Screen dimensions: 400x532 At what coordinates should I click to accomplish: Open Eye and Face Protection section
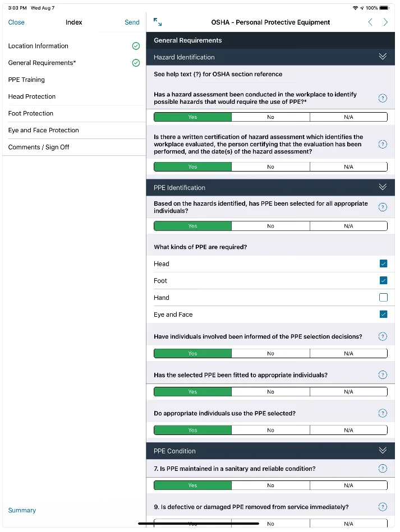[74, 130]
